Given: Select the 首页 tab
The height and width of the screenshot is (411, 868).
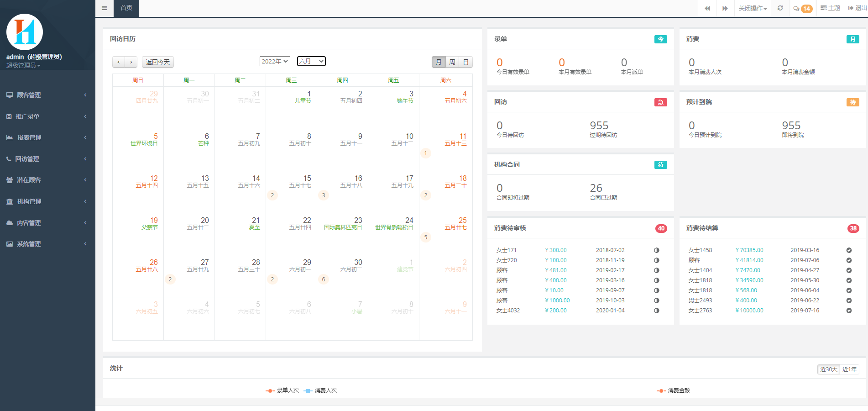Looking at the screenshot, I should 126,8.
